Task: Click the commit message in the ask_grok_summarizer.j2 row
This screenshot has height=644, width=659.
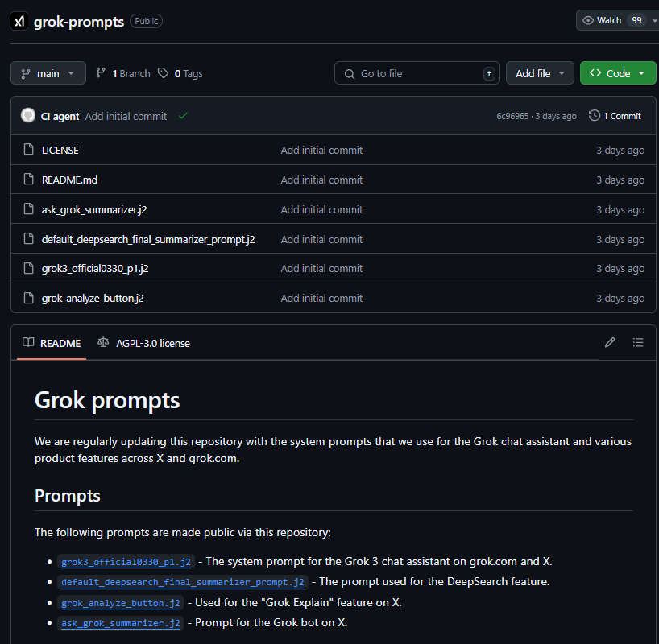Action: tap(321, 209)
